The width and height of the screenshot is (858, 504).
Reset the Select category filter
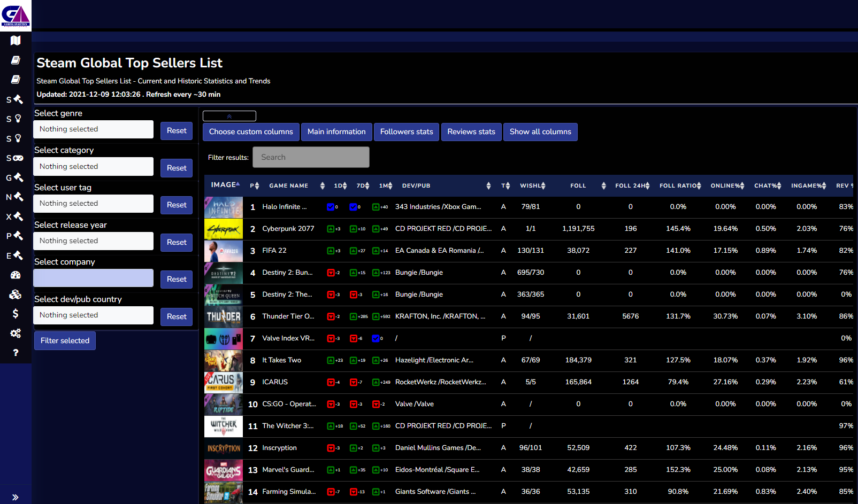(177, 168)
